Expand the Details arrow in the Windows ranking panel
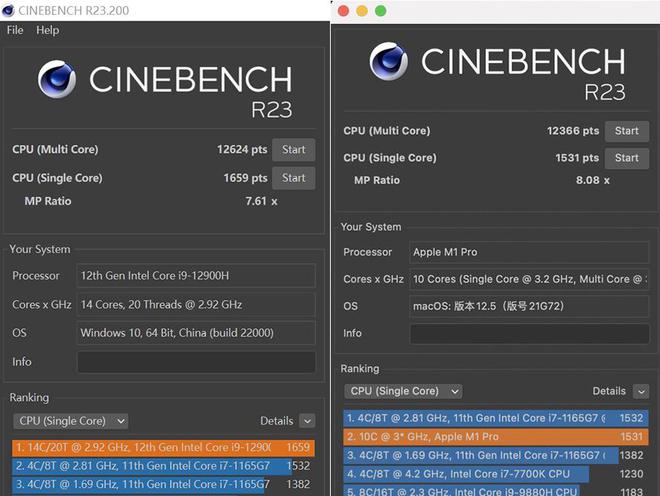 tap(306, 421)
